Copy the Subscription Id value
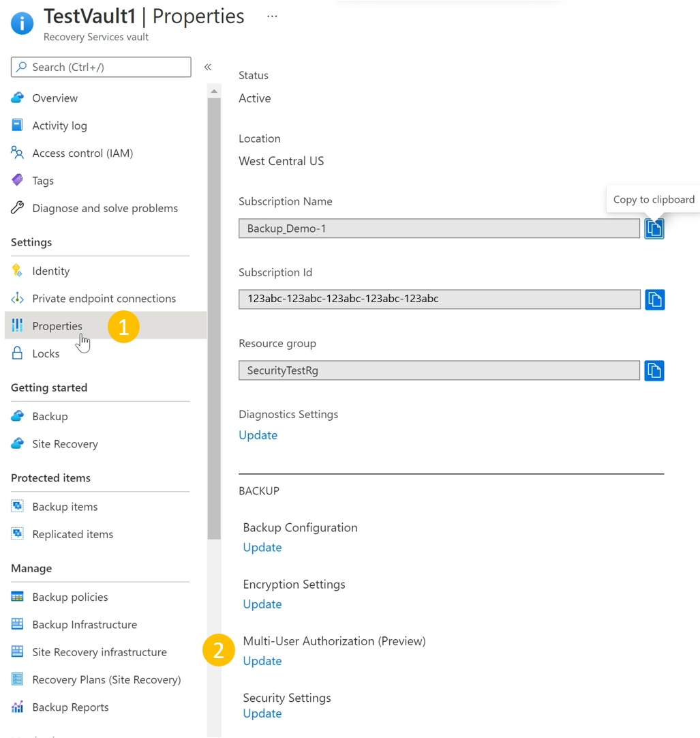The height and width of the screenshot is (738, 700). (x=654, y=300)
